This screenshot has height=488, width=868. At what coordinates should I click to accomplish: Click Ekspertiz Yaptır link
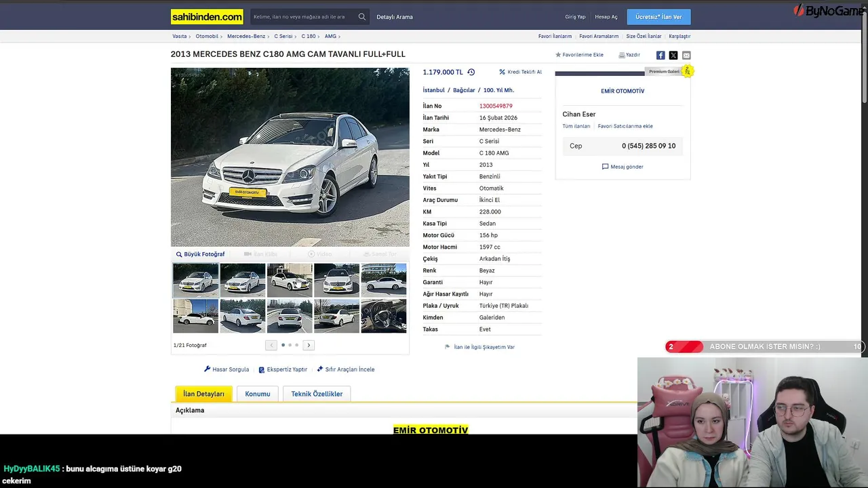pyautogui.click(x=283, y=369)
